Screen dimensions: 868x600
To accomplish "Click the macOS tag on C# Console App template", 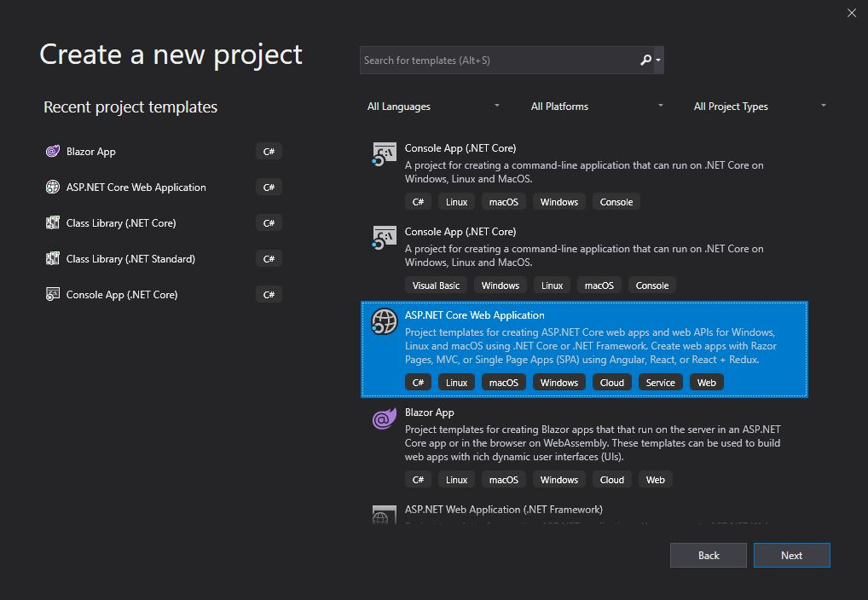I will click(x=504, y=202).
